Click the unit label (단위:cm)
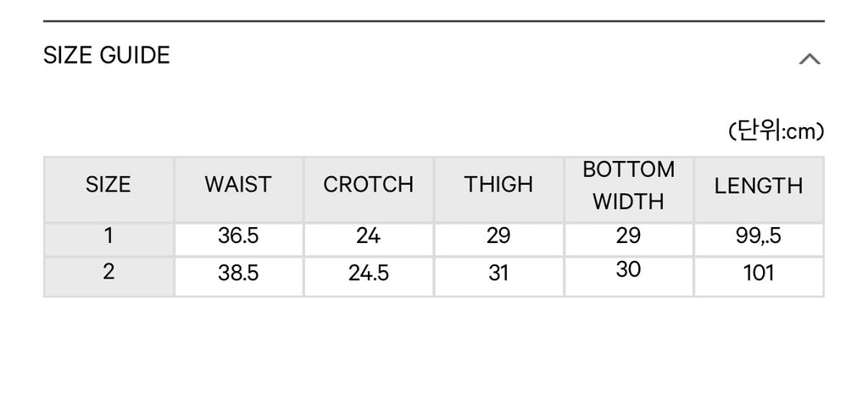Screen dimensions: 868x399 click(x=776, y=131)
